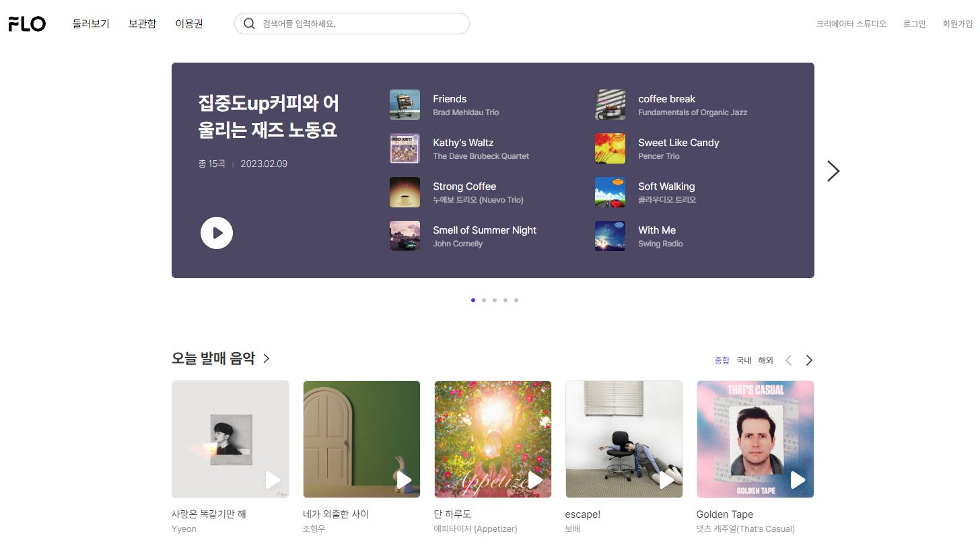Click artist 누에보 트리오 (Nuevo Trio)
The image size is (980, 546).
pos(478,200)
